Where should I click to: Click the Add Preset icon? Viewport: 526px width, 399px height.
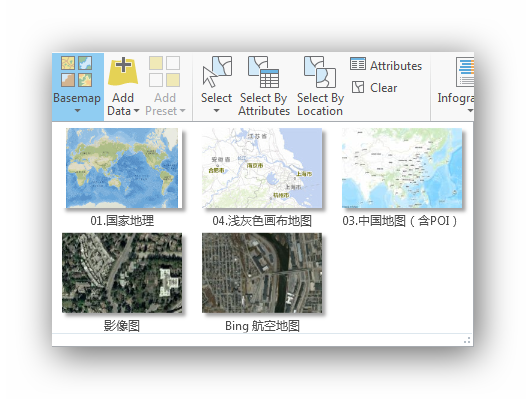[x=164, y=71]
